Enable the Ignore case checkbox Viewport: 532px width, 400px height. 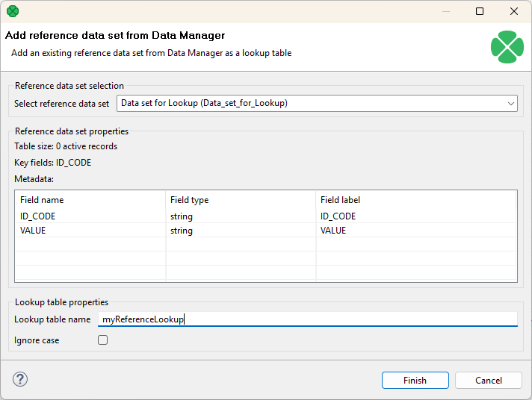[x=103, y=340]
